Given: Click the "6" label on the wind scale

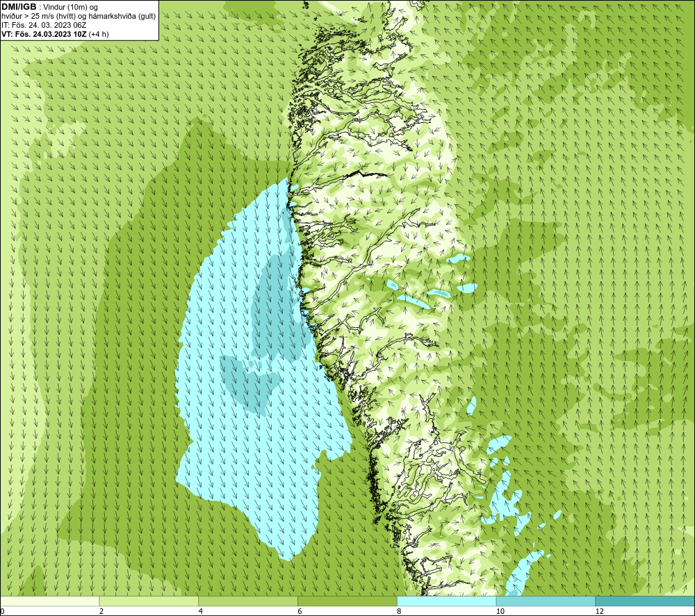Looking at the screenshot, I should pyautogui.click(x=300, y=611).
